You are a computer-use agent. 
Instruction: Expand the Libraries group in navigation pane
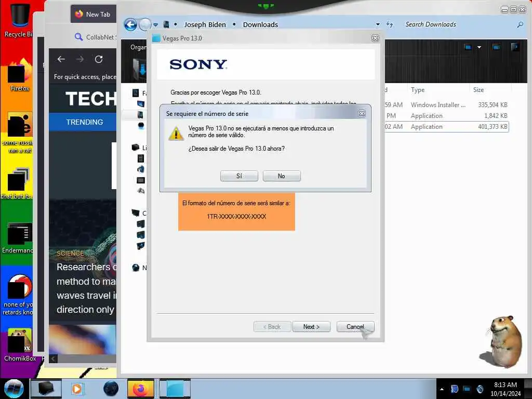(139, 148)
